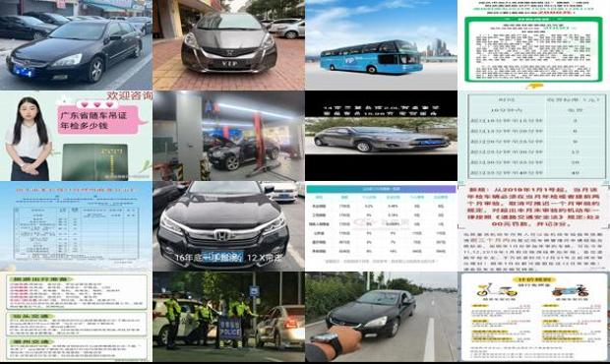Open the green travel guide text thumbnail
This screenshot has height=364, width=610.
76,317
